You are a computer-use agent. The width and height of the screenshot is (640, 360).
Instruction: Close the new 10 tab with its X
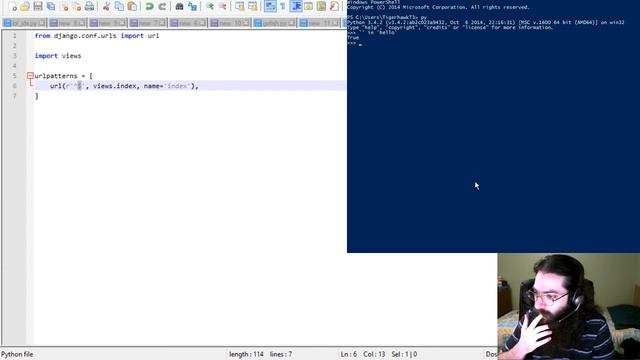(x=246, y=23)
